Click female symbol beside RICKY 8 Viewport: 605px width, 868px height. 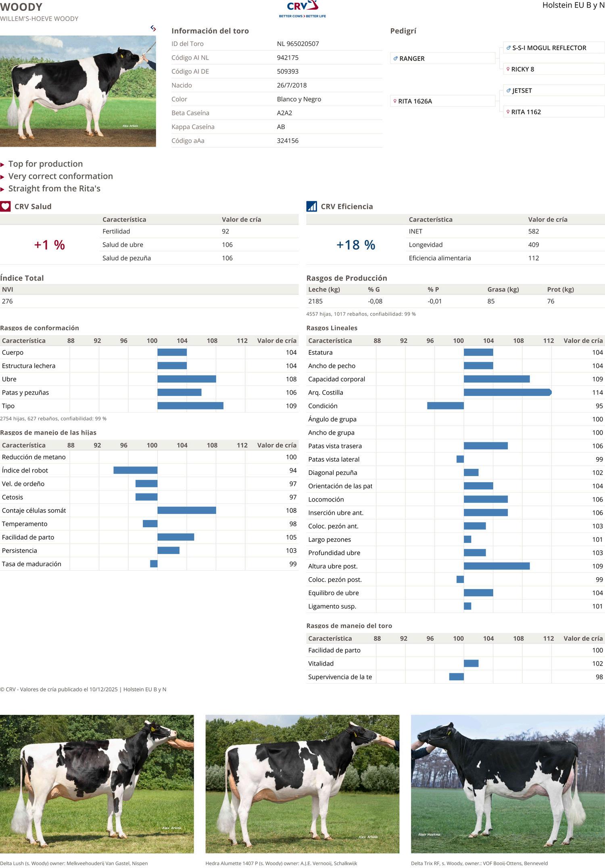(x=508, y=69)
